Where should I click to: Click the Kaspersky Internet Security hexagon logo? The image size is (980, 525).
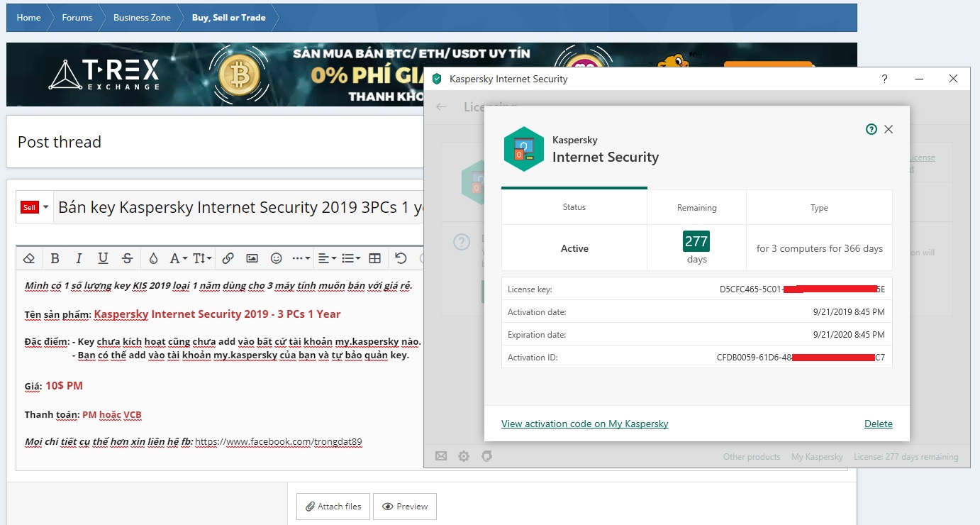click(524, 149)
